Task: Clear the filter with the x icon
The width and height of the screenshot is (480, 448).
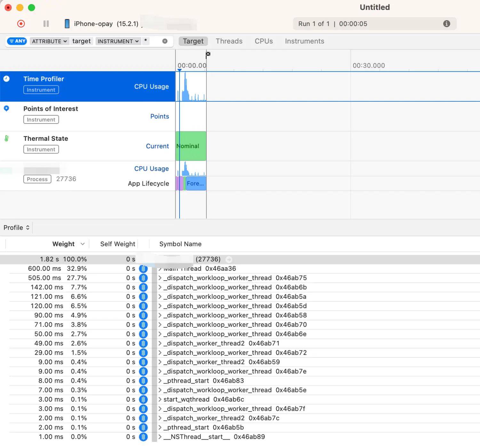Action: coord(165,41)
